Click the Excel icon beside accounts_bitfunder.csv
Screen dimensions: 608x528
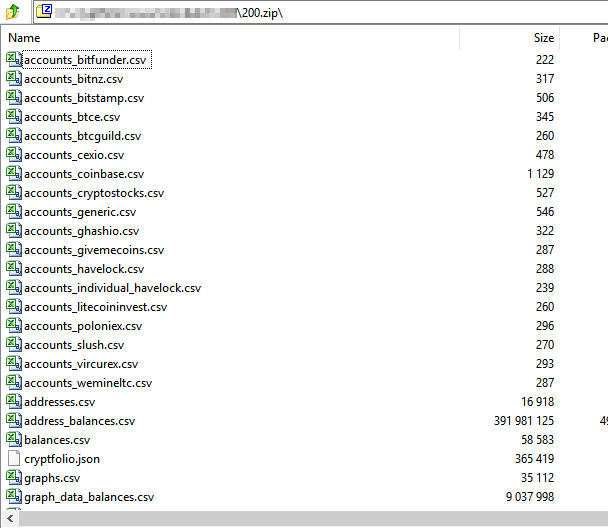click(14, 60)
